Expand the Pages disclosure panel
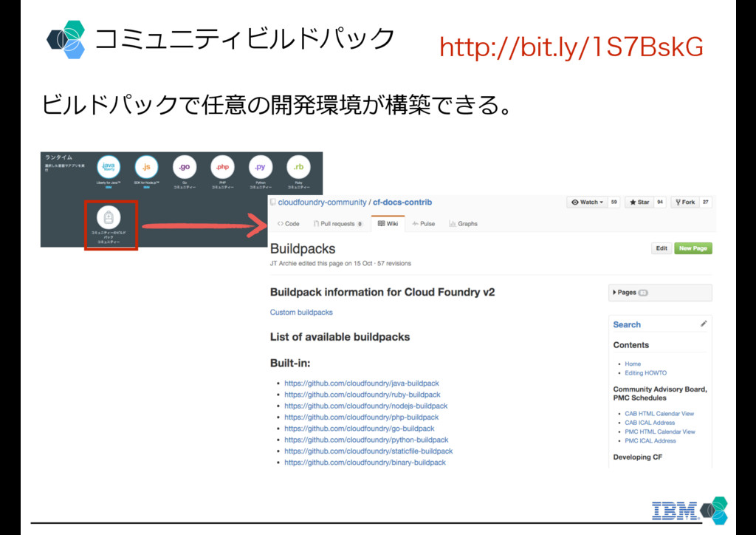Screen dimensions: 756x535 (660, 293)
